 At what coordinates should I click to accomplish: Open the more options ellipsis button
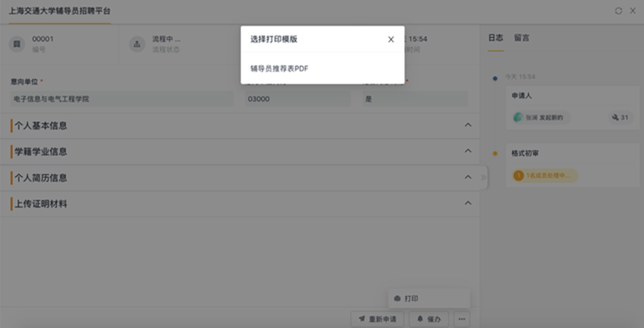[x=461, y=319]
